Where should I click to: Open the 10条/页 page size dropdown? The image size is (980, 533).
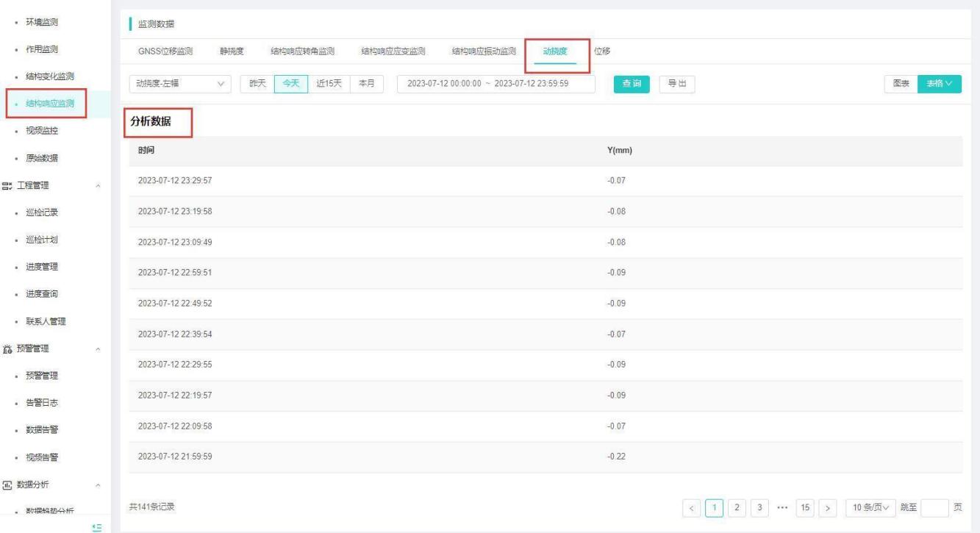coord(870,508)
